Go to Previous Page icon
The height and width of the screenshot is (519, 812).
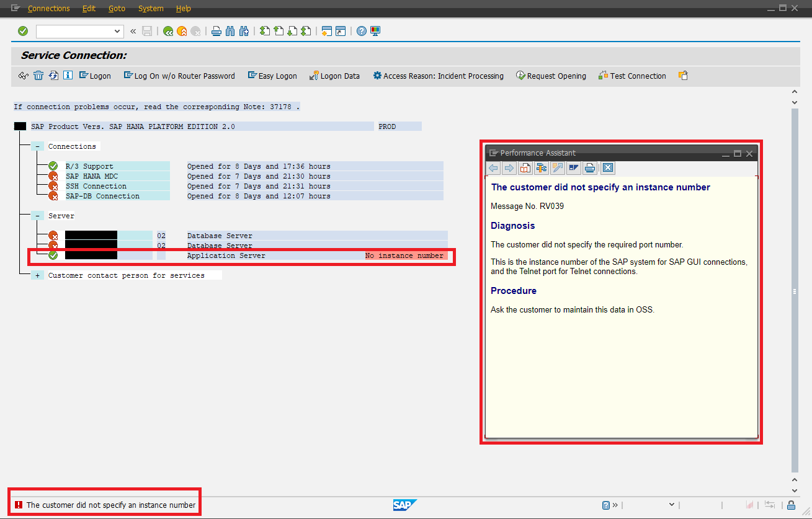tap(279, 31)
